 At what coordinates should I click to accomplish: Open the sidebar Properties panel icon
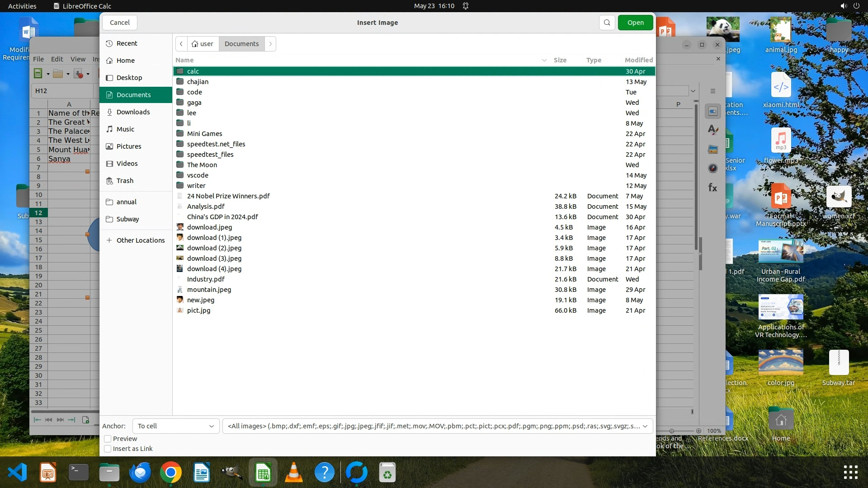(713, 111)
